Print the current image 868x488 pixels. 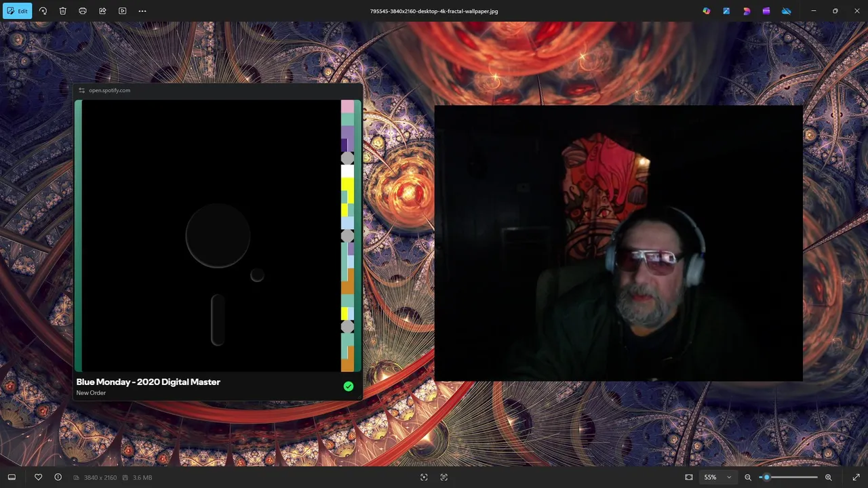[83, 11]
